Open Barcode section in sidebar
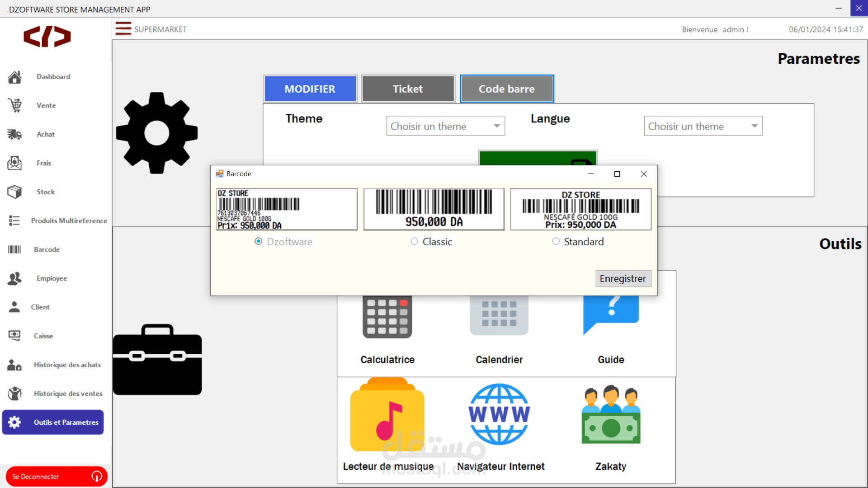 pyautogui.click(x=15, y=249)
